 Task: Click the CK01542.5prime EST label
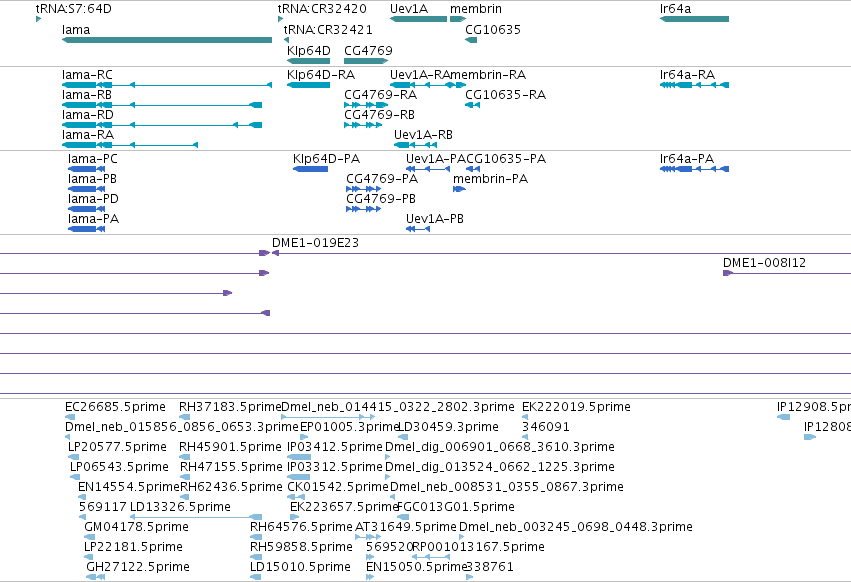coord(338,487)
